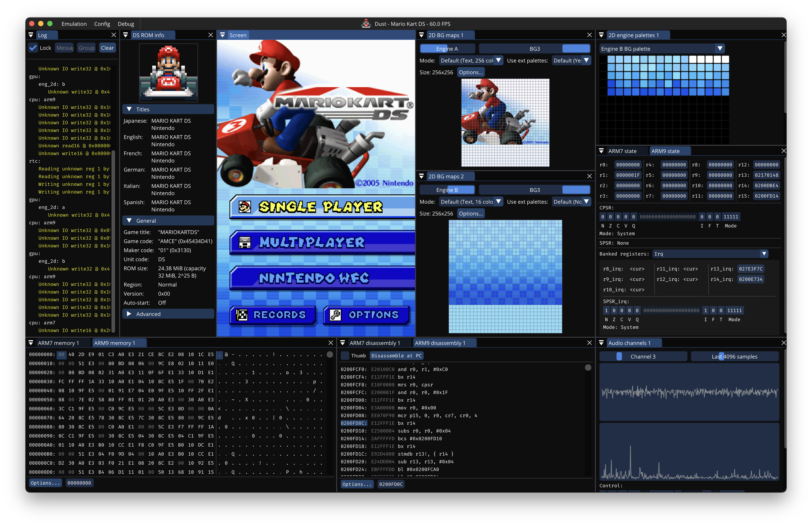The image size is (812, 526).
Task: Click the Audio channels 1 panel menu icon
Action: [x=601, y=343]
